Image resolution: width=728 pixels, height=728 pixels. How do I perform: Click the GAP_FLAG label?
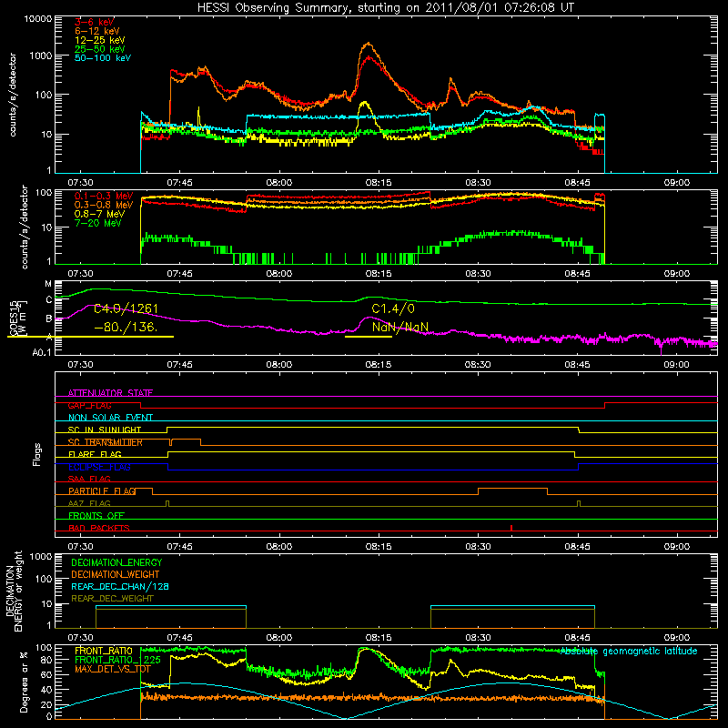(x=90, y=405)
